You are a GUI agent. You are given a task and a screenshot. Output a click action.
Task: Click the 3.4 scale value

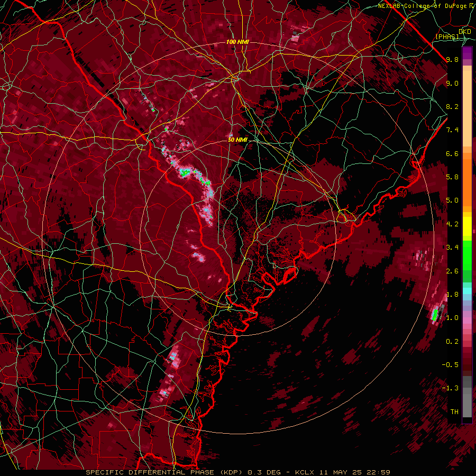(x=452, y=248)
